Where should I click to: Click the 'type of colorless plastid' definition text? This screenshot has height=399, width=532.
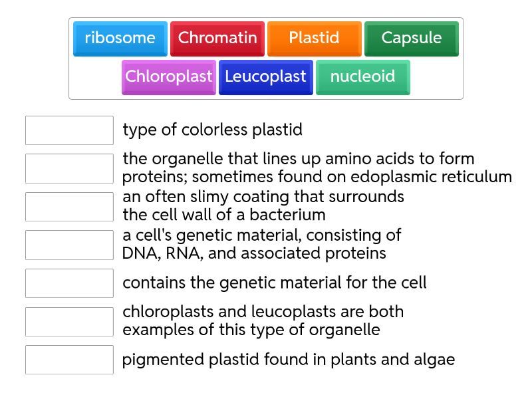[212, 130]
